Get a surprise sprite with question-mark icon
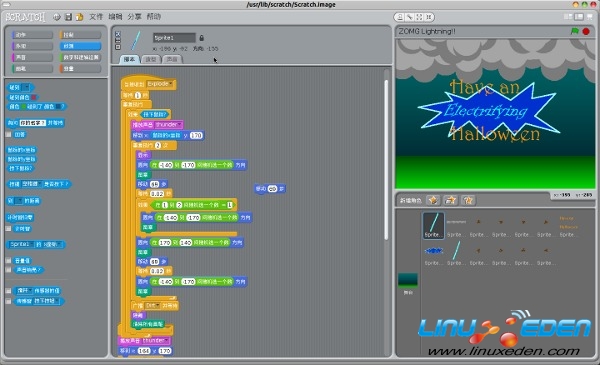Image resolution: width=600 pixels, height=365 pixels. (468, 200)
